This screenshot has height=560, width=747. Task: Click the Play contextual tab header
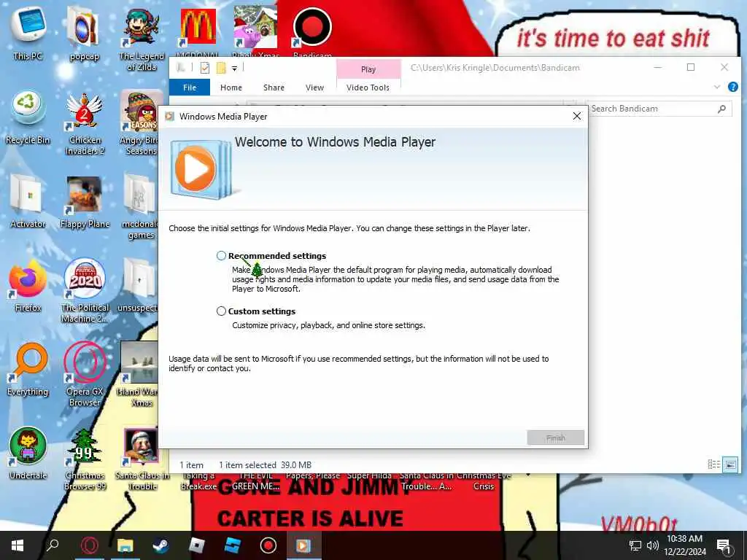tap(368, 69)
